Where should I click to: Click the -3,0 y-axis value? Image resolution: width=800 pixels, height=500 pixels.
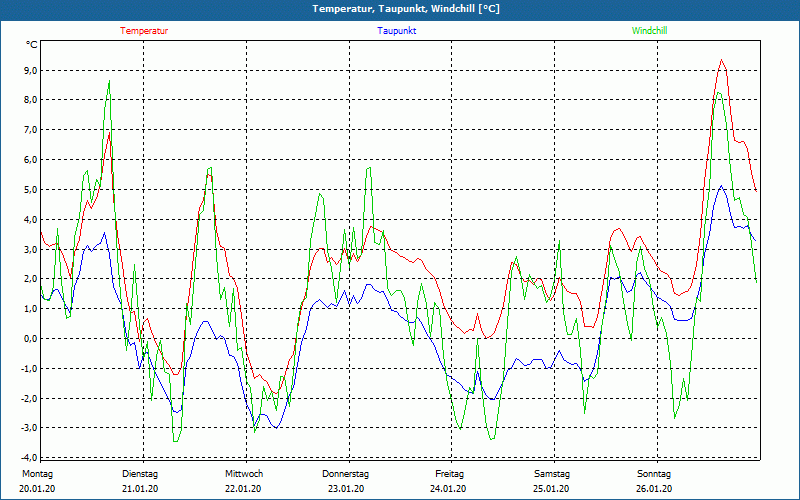click(29, 428)
